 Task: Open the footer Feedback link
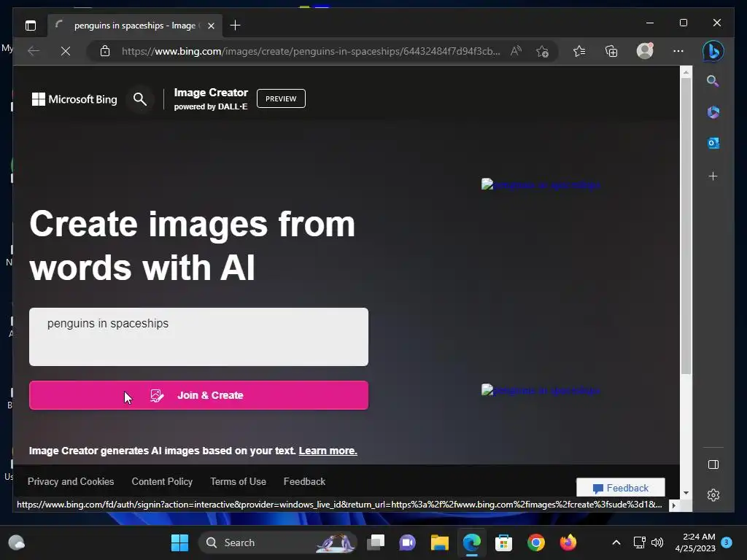point(304,481)
